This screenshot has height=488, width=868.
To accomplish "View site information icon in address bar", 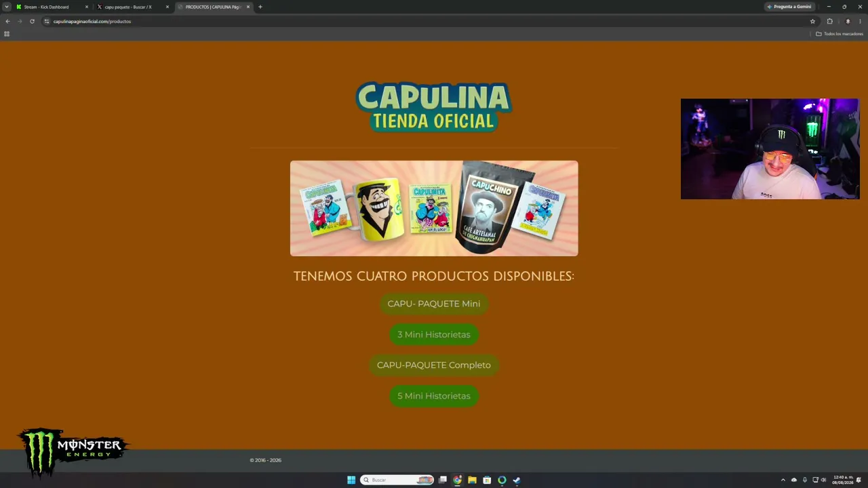I will [x=47, y=21].
